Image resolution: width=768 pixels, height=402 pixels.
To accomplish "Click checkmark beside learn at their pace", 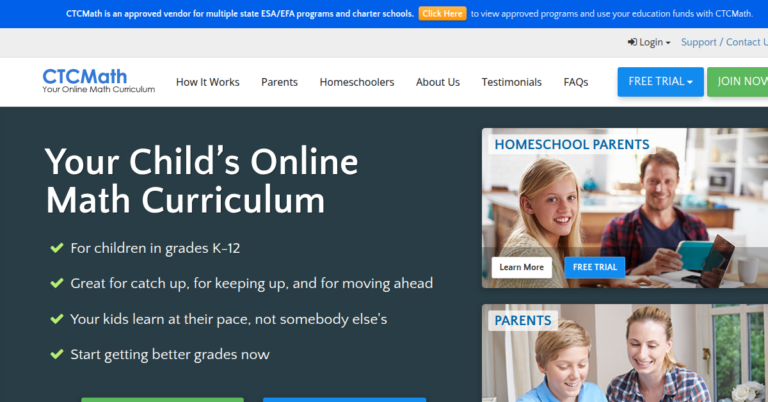I will (x=57, y=319).
